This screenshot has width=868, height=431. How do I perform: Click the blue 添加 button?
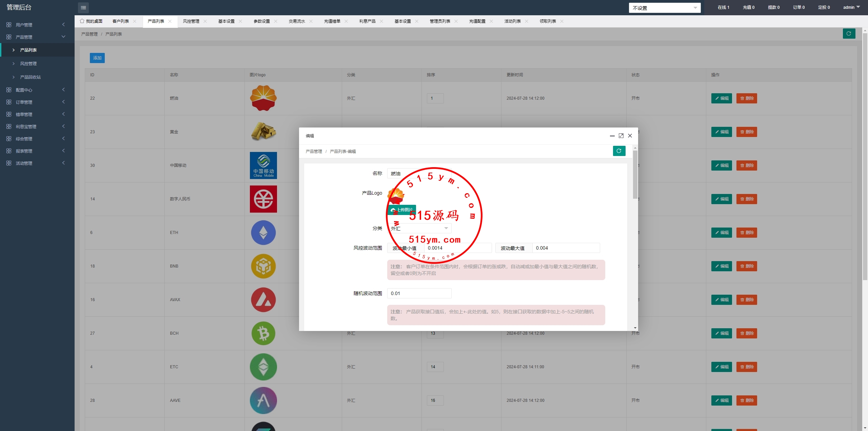[x=97, y=58]
